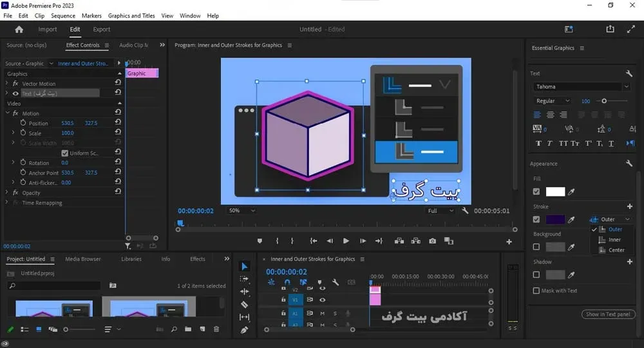
Task: Toggle animation stopwatch for Scale
Action: [23, 133]
